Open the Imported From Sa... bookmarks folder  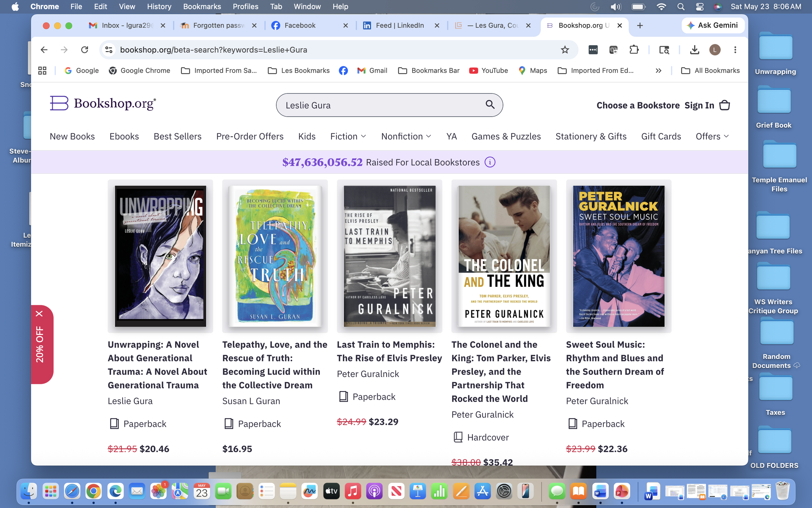tap(219, 71)
